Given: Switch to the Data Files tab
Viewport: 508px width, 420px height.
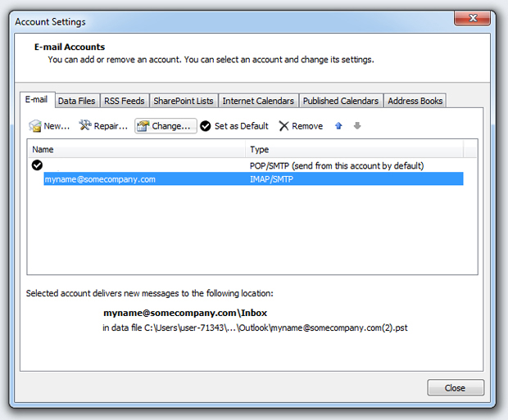Looking at the screenshot, I should pos(76,101).
